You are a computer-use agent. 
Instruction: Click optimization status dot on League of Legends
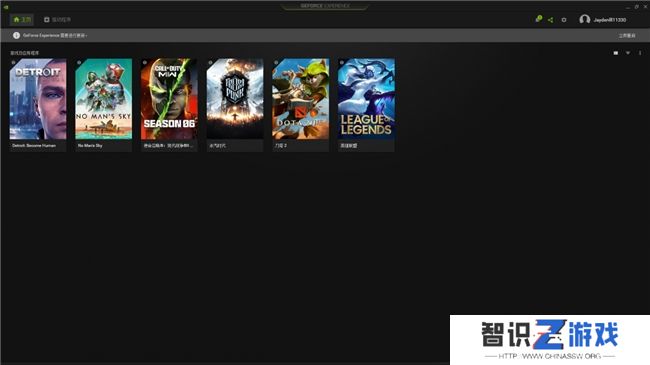coord(342,63)
